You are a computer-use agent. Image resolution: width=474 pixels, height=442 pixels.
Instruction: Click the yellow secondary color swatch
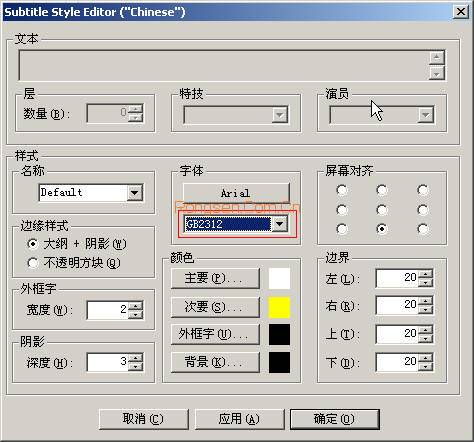279,307
